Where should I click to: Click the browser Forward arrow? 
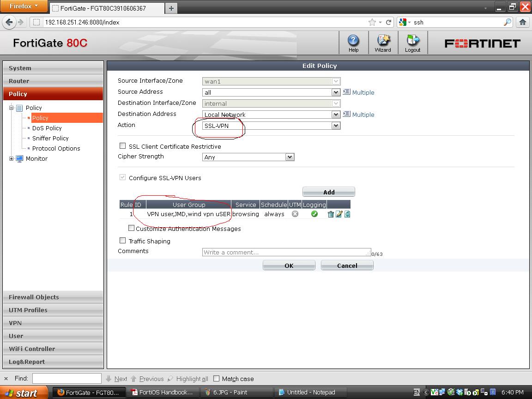(21, 22)
